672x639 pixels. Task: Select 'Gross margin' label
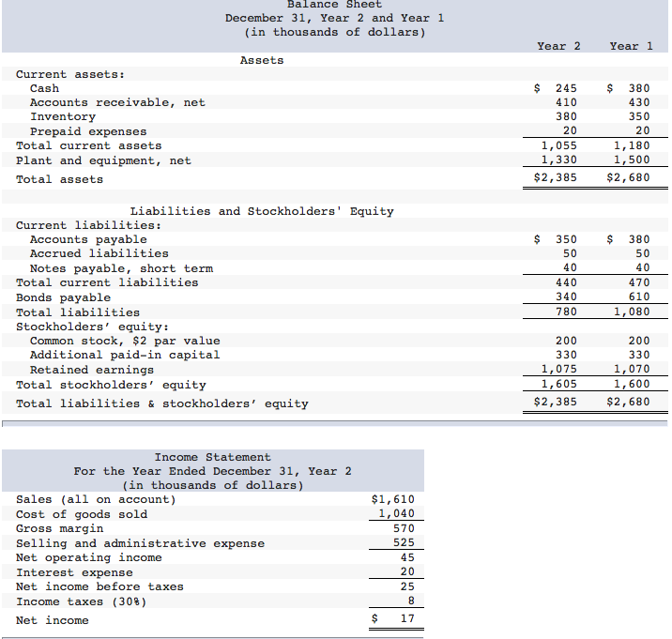point(59,529)
